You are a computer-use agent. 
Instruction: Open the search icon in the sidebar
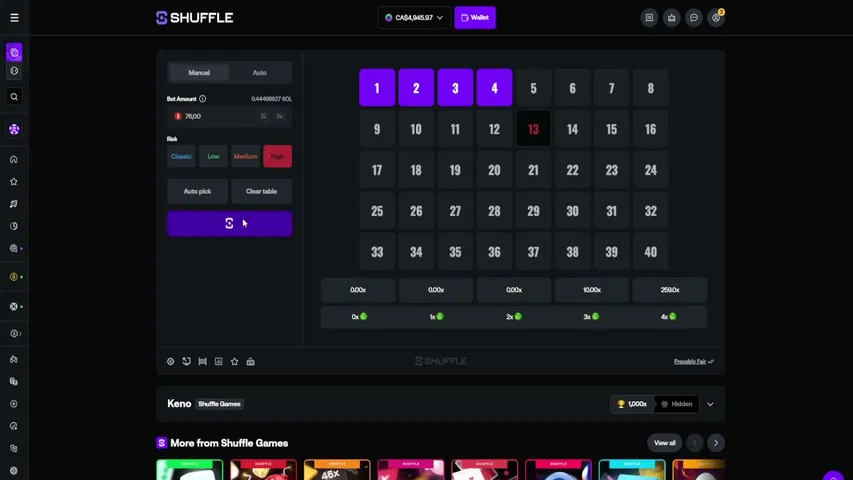tap(14, 97)
